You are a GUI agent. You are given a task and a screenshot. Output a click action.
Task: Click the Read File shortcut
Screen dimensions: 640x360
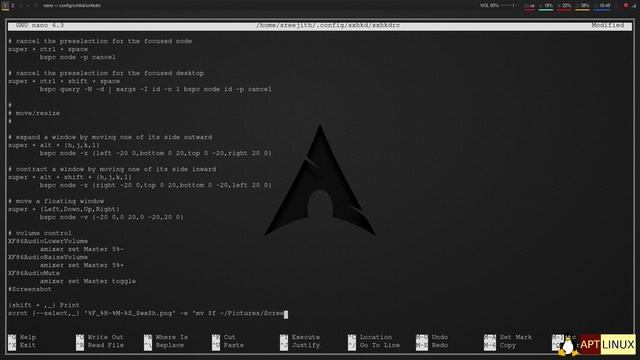[x=100, y=345]
